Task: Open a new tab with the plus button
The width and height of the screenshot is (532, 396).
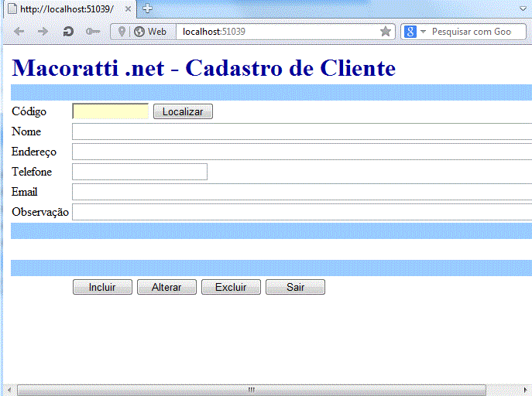Action: (x=147, y=9)
